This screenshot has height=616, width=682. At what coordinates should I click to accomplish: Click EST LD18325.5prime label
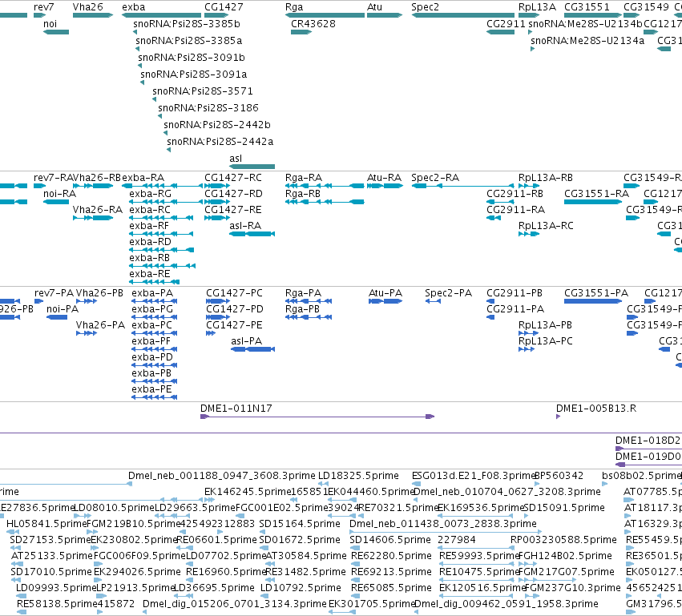[358, 476]
